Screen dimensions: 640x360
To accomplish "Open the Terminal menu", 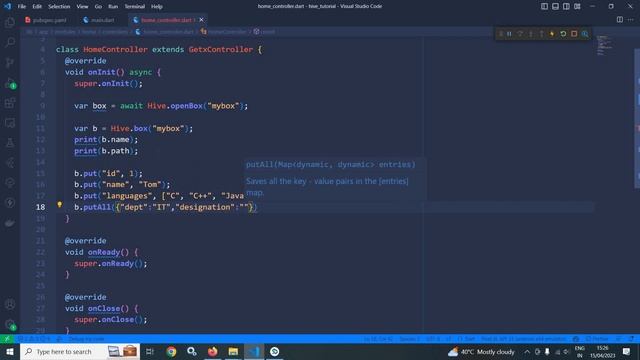I will tap(135, 7).
